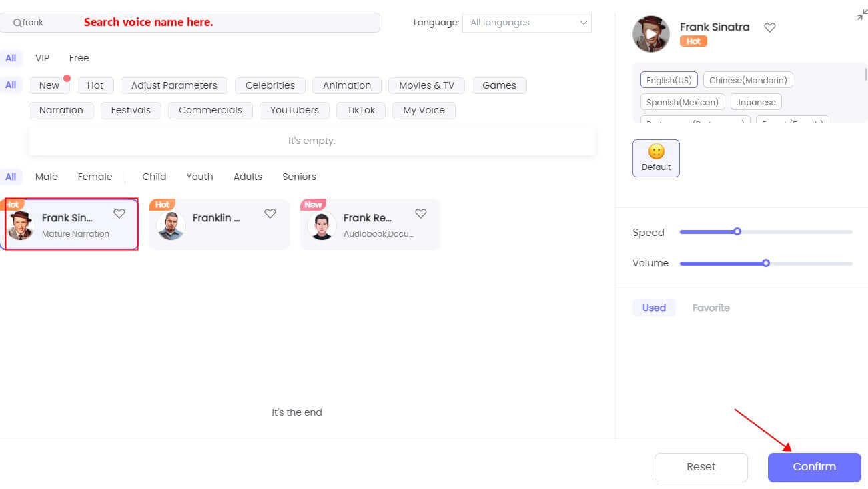Filter by New category
The image size is (868, 489).
(x=49, y=85)
